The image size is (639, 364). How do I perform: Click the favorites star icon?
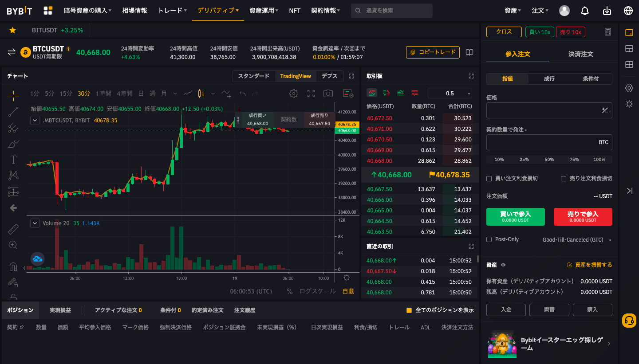[12, 30]
